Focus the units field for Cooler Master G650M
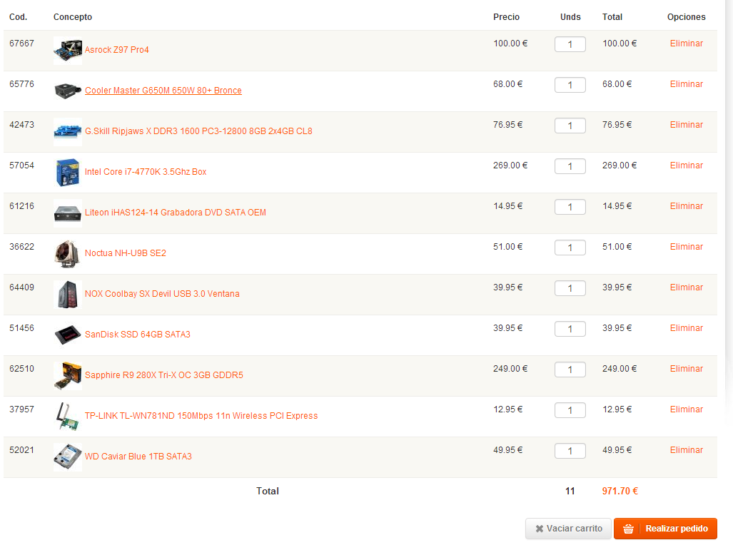This screenshot has width=733, height=560. [x=570, y=85]
